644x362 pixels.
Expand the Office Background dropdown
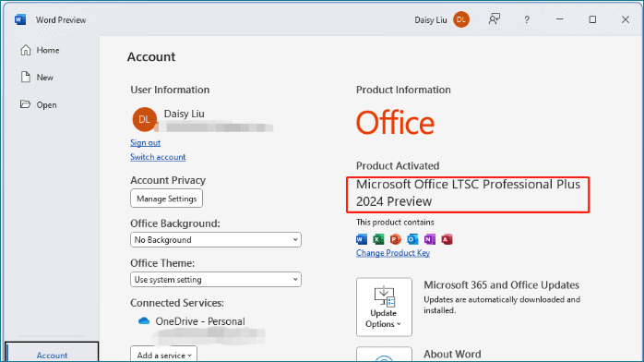pos(216,239)
